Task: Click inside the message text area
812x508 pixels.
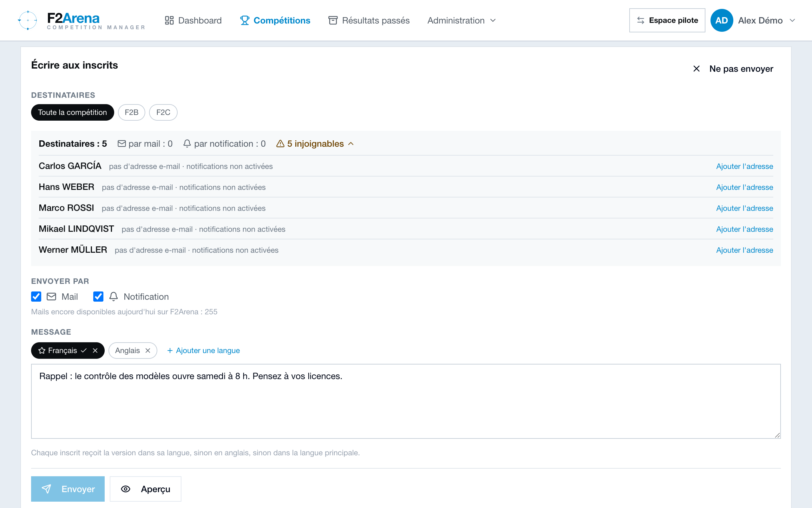Action: (x=406, y=401)
